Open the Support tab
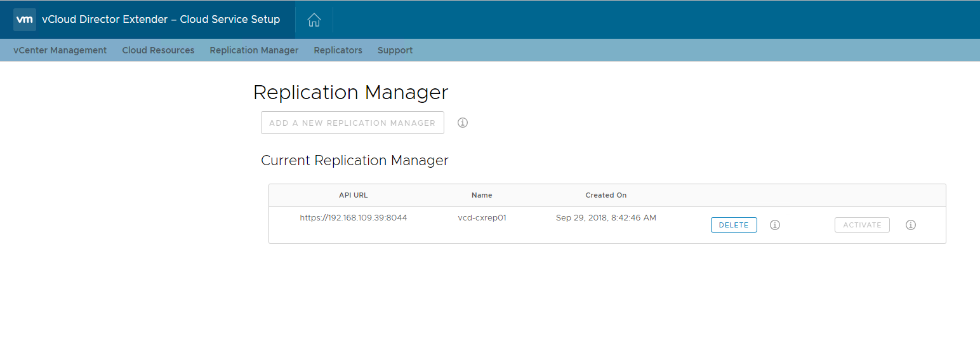Screen dimensions: 980x338 pos(395,50)
